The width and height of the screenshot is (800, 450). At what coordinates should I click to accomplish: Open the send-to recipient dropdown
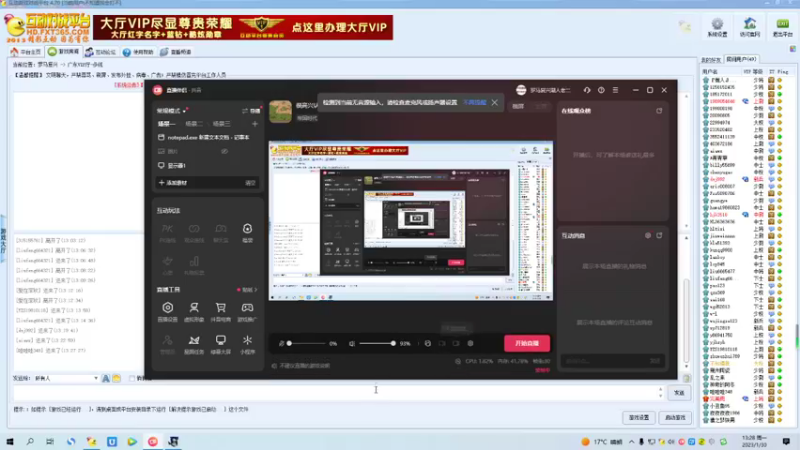tap(66, 379)
